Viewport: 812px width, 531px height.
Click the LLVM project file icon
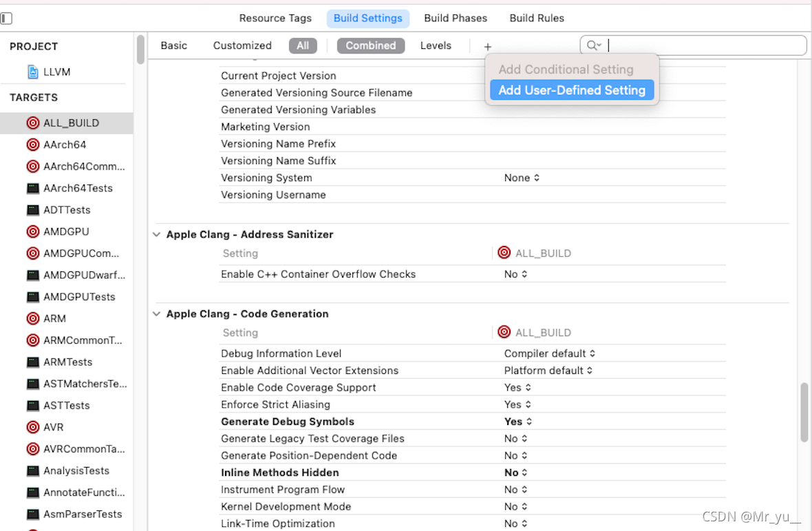pyautogui.click(x=32, y=72)
